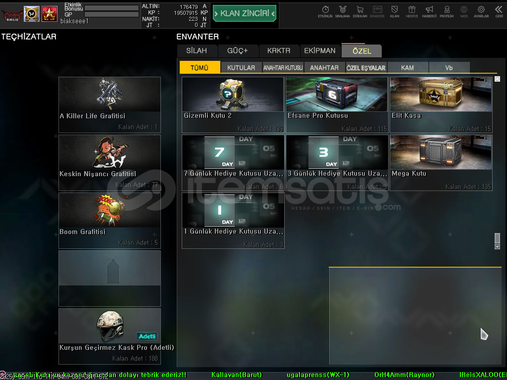Click the Klan Zinciri green button
This screenshot has height=380, width=507.
245,13
